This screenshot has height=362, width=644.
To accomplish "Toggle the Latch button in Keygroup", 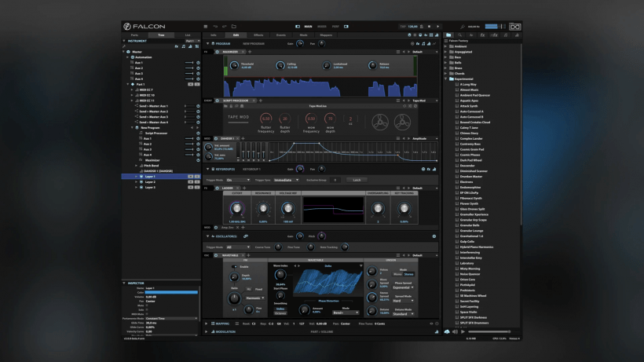I will point(356,180).
